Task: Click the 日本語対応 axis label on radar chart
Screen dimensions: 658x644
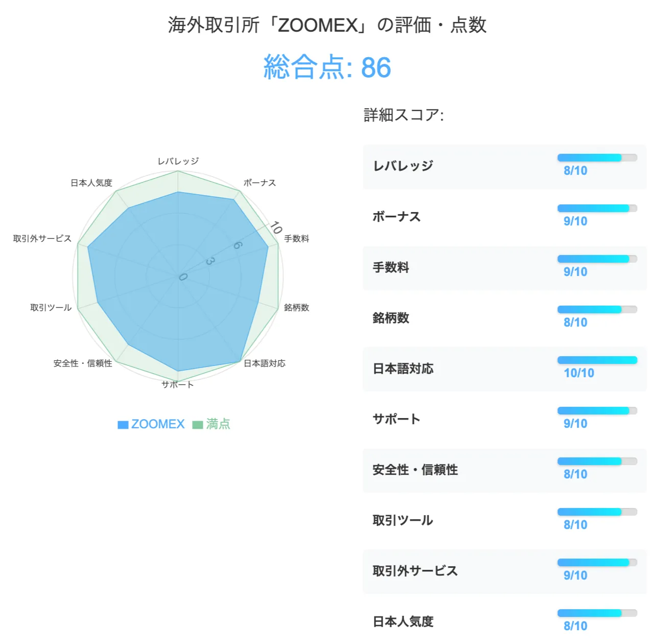Action: click(265, 363)
